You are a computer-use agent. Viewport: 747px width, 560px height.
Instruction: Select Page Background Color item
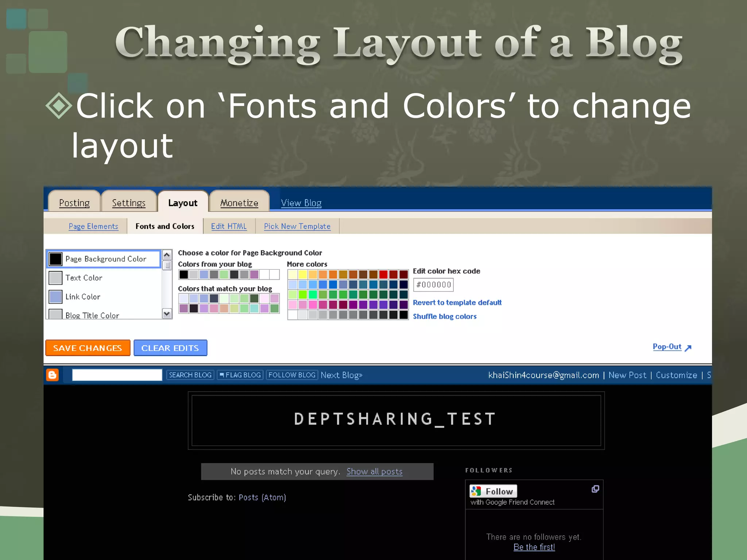point(104,259)
